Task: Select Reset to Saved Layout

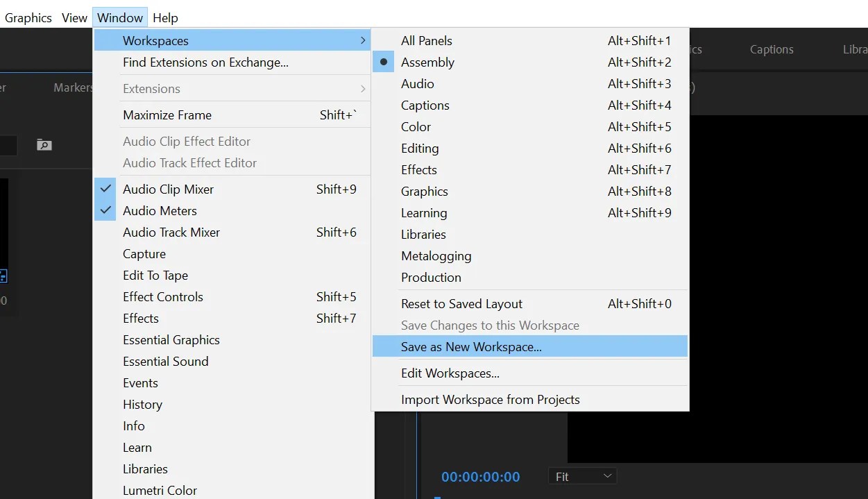Action: 461,303
